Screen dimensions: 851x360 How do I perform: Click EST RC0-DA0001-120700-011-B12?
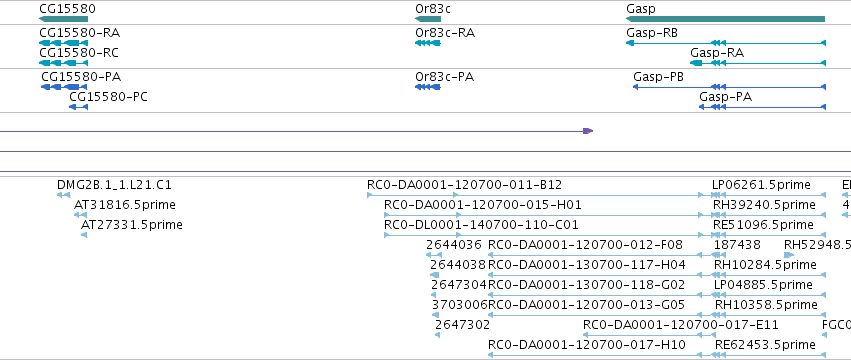[465, 185]
